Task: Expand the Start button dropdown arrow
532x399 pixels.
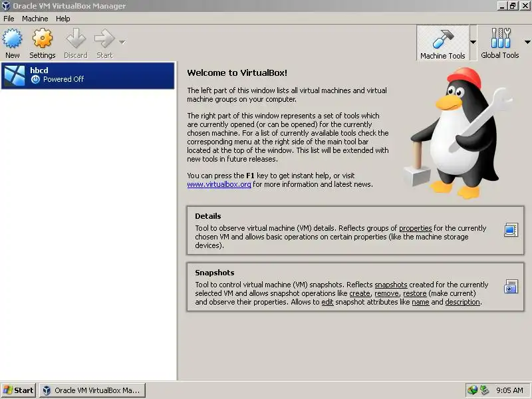Action: click(122, 42)
